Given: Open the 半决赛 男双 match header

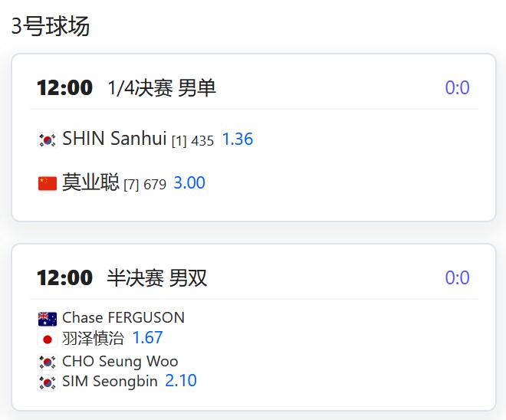Looking at the screenshot, I should coord(157,277).
